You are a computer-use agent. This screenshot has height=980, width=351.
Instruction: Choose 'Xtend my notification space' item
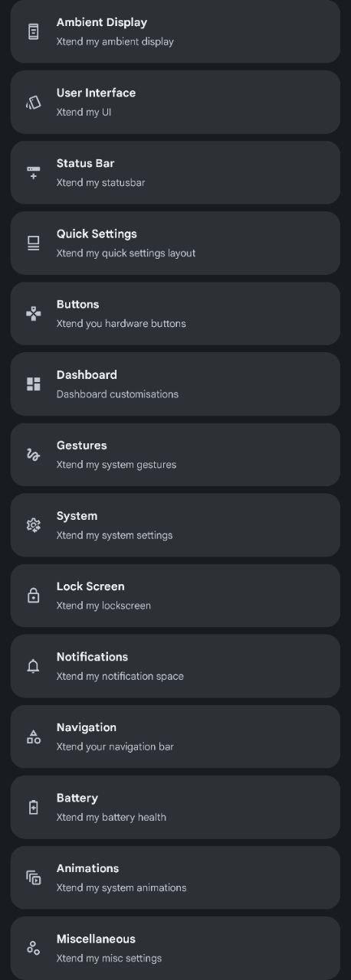[x=120, y=676]
